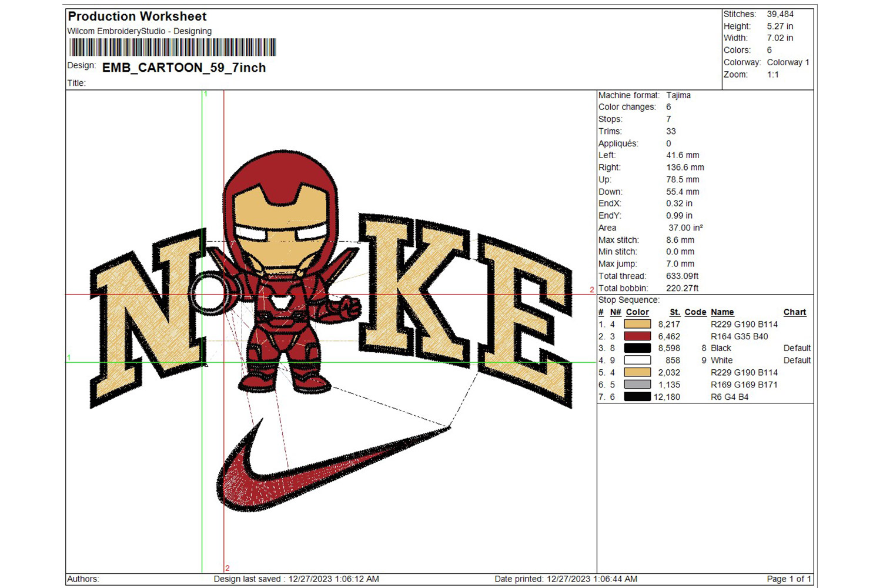Click the Left value '41.6 mm'
This screenshot has width=883, height=588.
point(683,155)
